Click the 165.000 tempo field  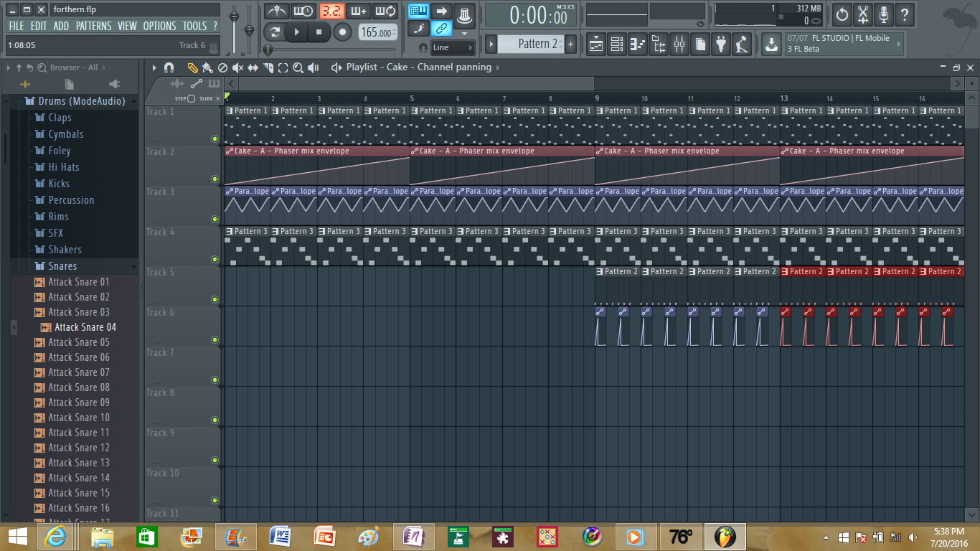(x=377, y=33)
